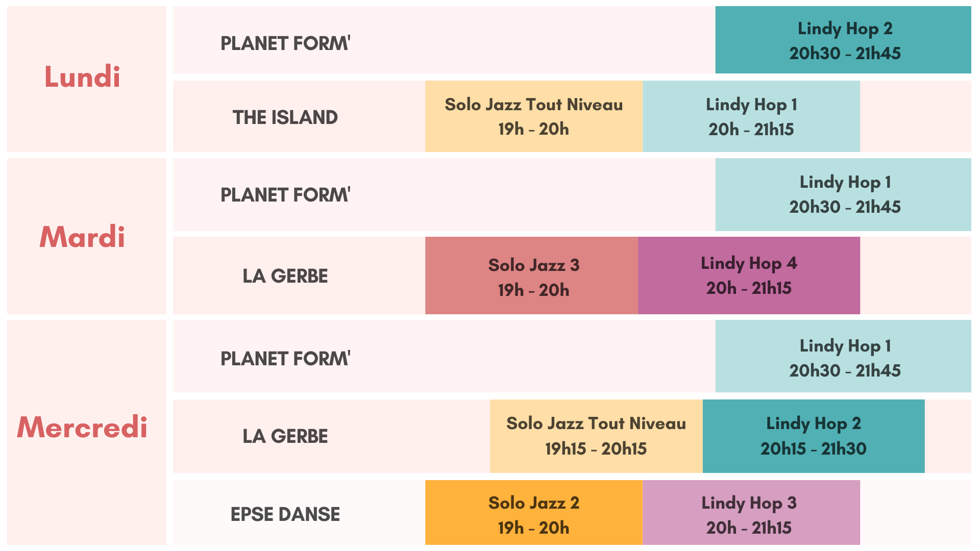The image size is (980, 551).
Task: Select Solo Jazz 3 class at La Gerbe
Action: tap(531, 275)
